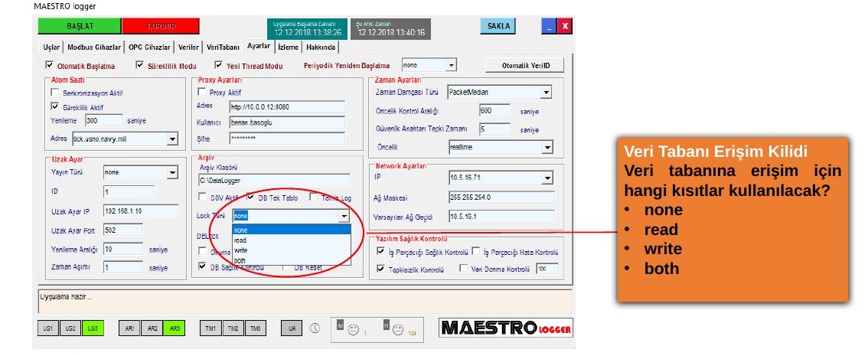Click the green BAŞLAT button
Screen dimensions: 868x356
[x=79, y=27]
